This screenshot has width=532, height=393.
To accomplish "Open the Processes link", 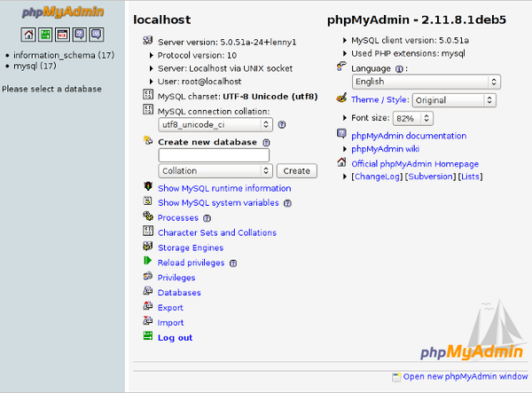I will click(x=178, y=218).
